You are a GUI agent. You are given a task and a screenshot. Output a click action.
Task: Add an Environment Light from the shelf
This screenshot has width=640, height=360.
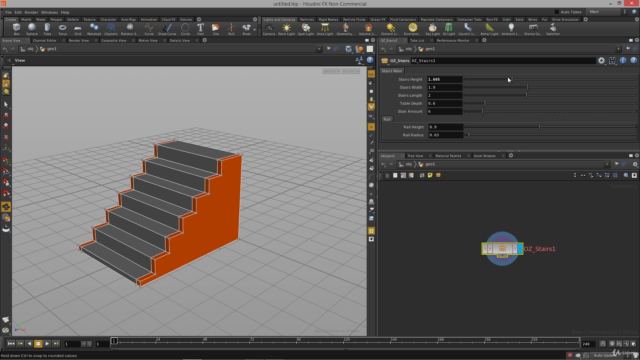413,29
